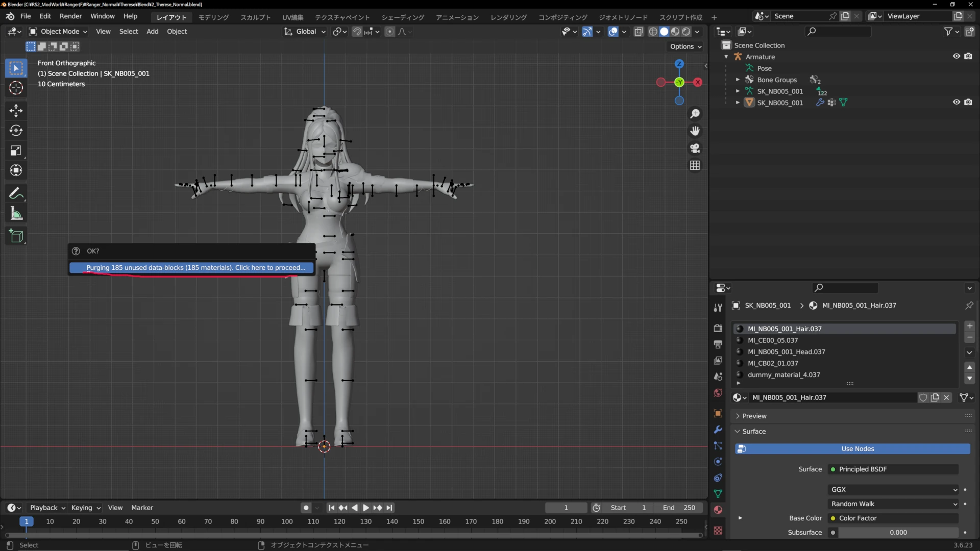Image resolution: width=980 pixels, height=551 pixels.
Task: Open the Texture properties tab
Action: (x=718, y=531)
